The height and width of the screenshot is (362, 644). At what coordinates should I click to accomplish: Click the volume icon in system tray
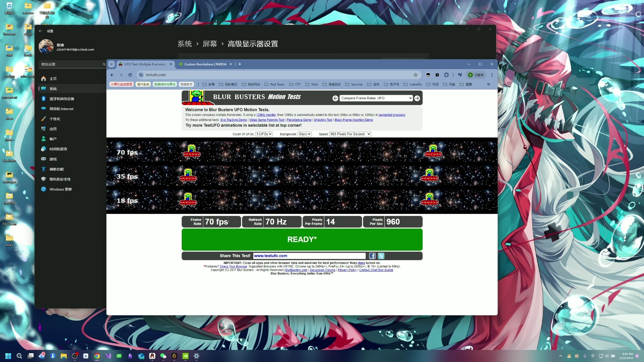(607, 356)
